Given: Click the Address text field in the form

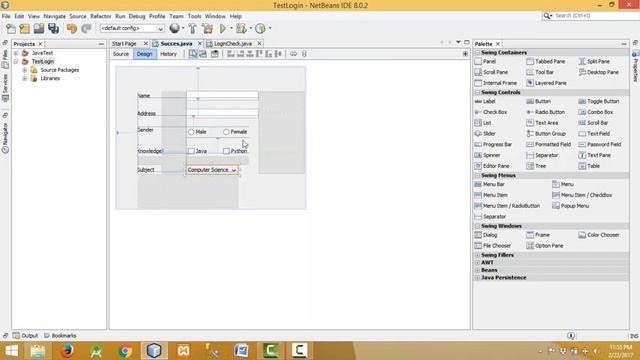Looking at the screenshot, I should [222, 113].
